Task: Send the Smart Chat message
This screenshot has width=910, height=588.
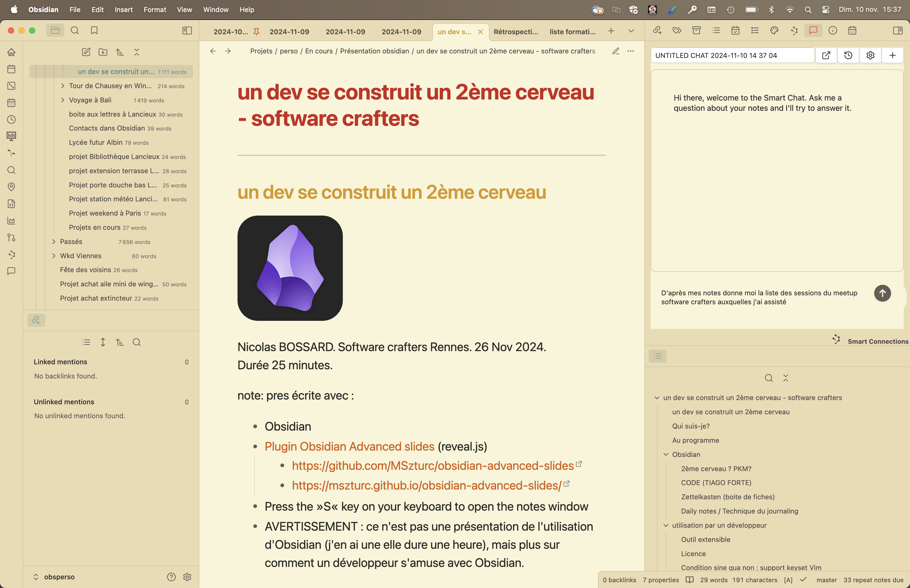Action: tap(882, 293)
